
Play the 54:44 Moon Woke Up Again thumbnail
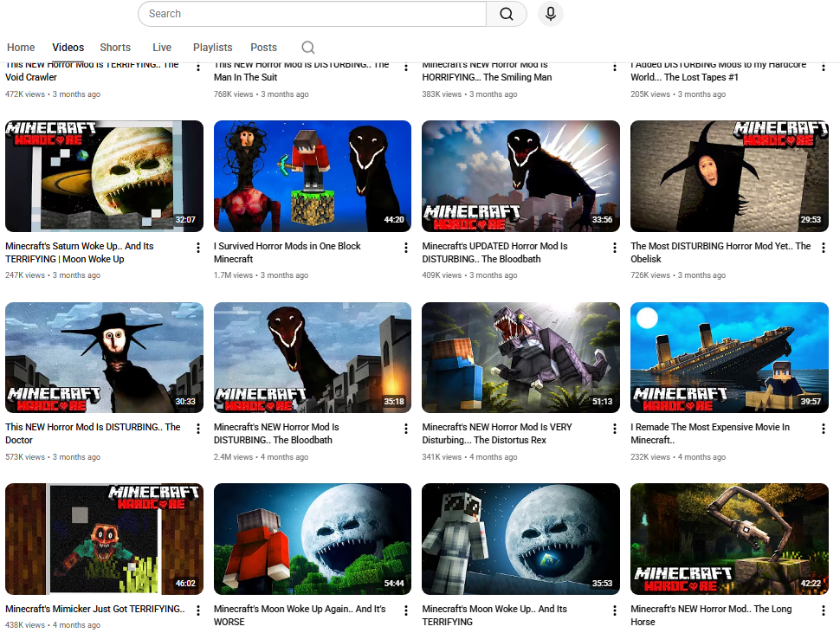pyautogui.click(x=313, y=539)
